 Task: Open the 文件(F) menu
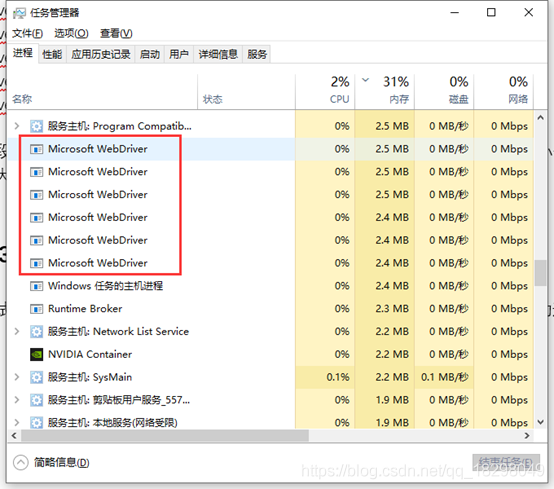[28, 33]
